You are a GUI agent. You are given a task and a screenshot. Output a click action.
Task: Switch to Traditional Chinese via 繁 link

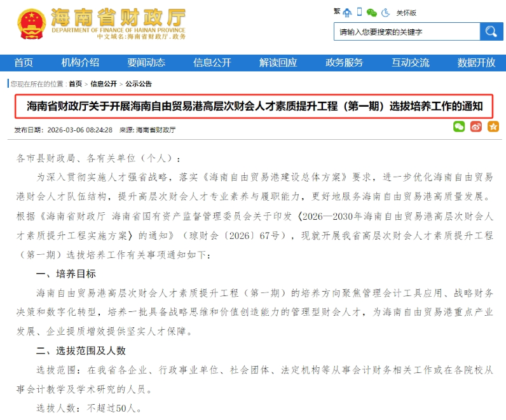coord(337,11)
